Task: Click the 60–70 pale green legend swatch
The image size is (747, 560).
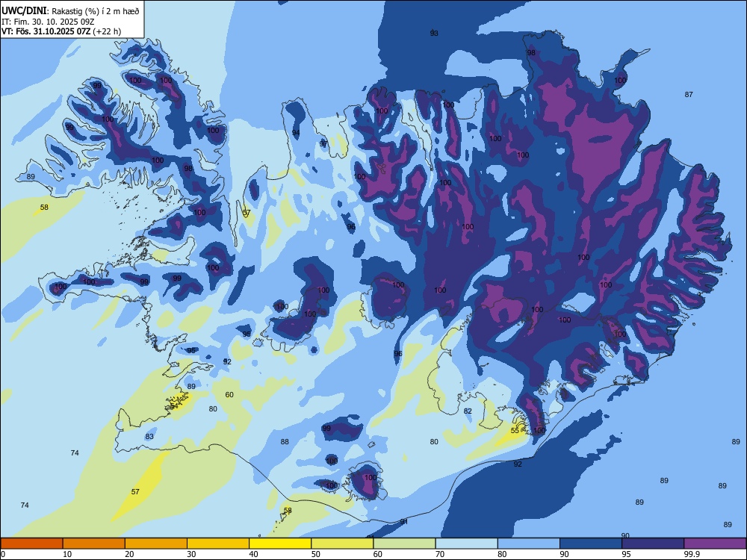Action: coord(404,544)
